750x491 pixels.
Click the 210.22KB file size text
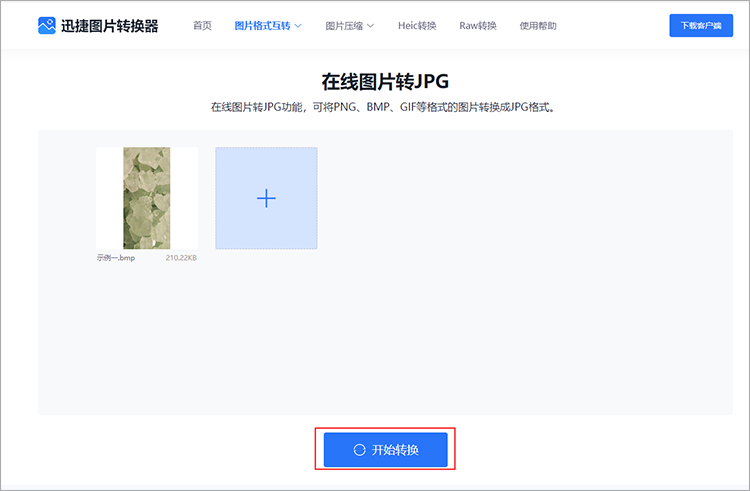(181, 258)
